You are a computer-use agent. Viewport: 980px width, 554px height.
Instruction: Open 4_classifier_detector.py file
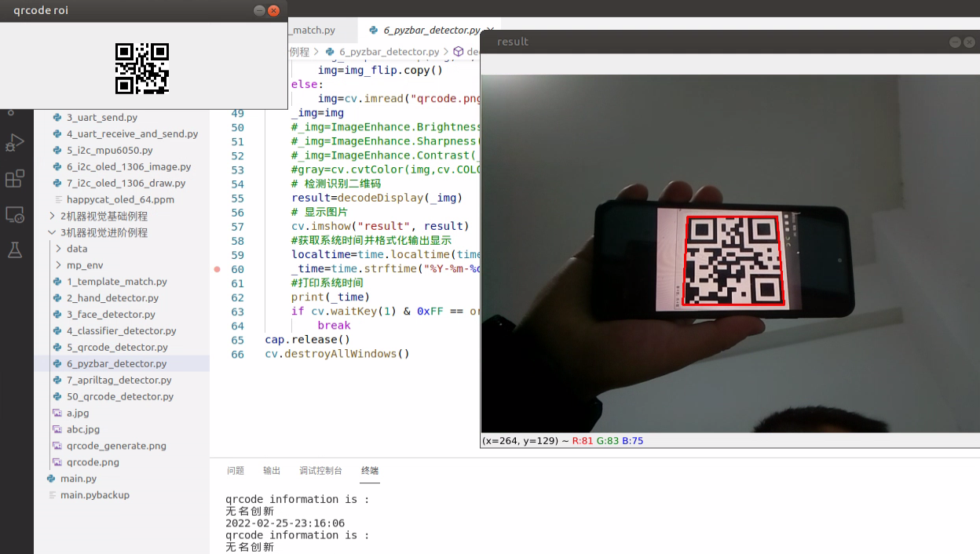tap(122, 331)
